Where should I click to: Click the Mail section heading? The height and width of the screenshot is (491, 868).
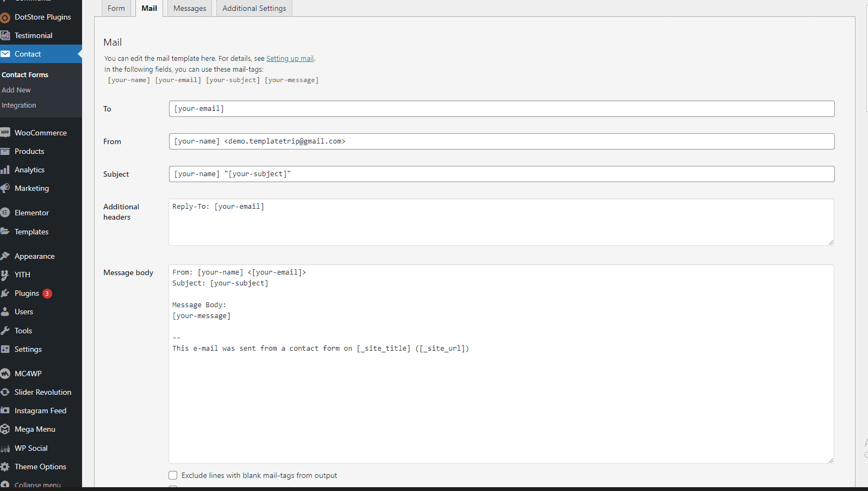113,42
